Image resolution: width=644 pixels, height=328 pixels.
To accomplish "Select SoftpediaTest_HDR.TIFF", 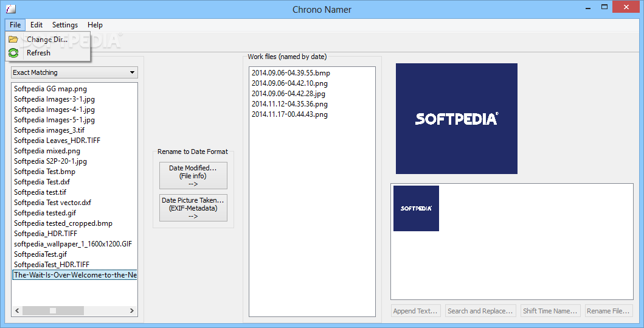I will click(52, 264).
